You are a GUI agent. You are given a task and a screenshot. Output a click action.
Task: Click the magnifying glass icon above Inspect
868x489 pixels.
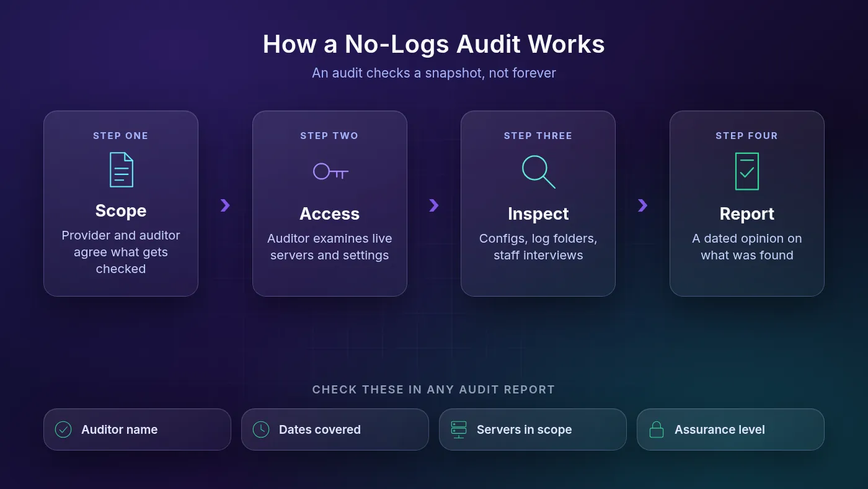point(538,171)
